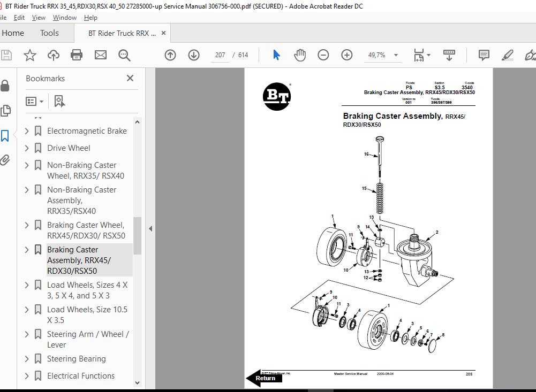
Task: Switch to the Tools tab
Action: [49, 33]
